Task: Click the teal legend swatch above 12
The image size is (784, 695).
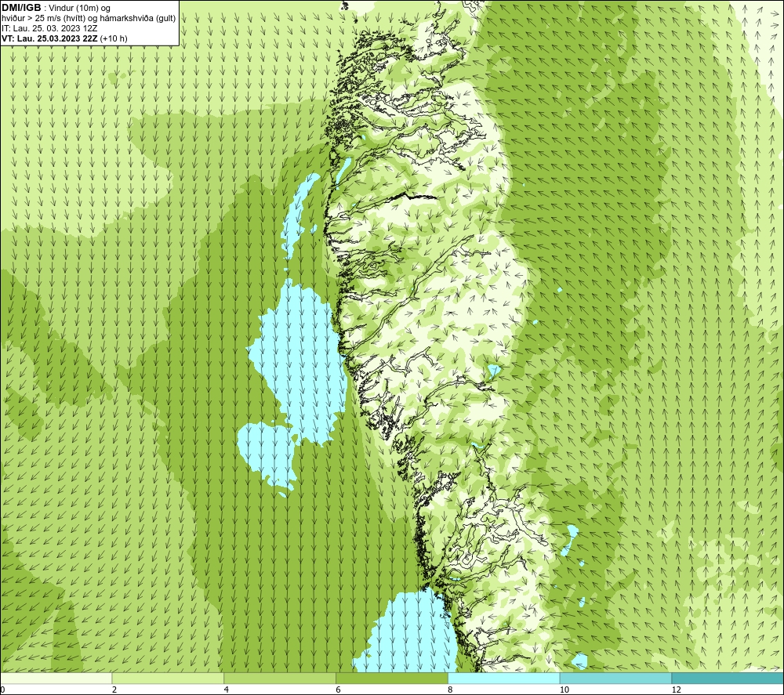Action: click(728, 678)
